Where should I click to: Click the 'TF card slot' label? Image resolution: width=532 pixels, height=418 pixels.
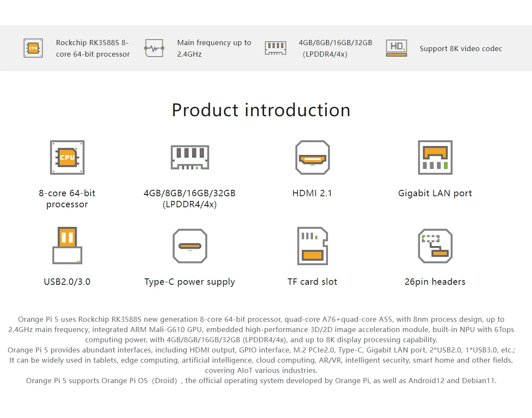coord(312,282)
